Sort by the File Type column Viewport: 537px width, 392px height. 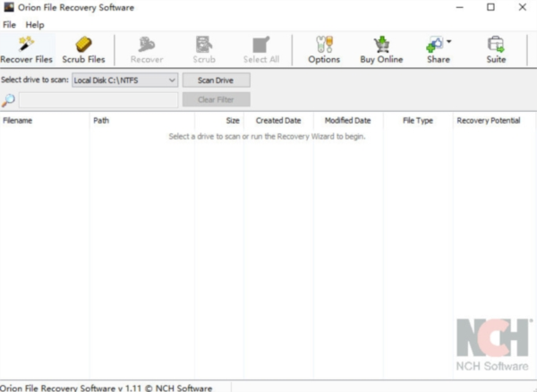coord(418,121)
